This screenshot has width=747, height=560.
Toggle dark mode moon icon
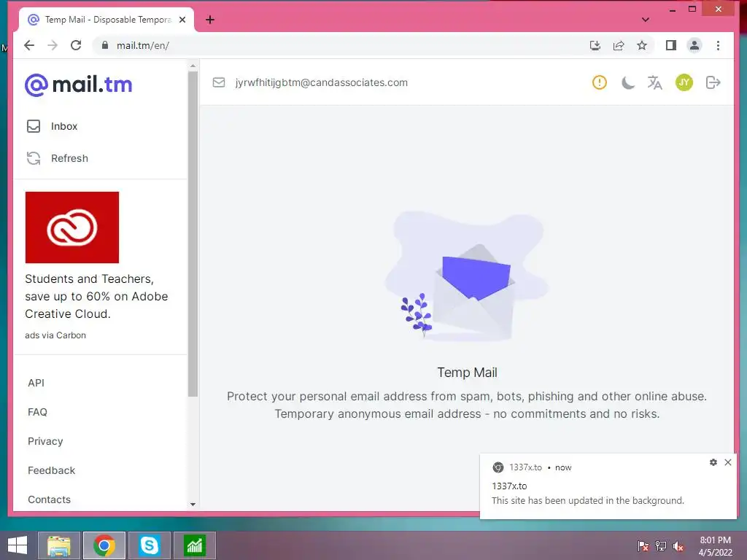tap(628, 83)
